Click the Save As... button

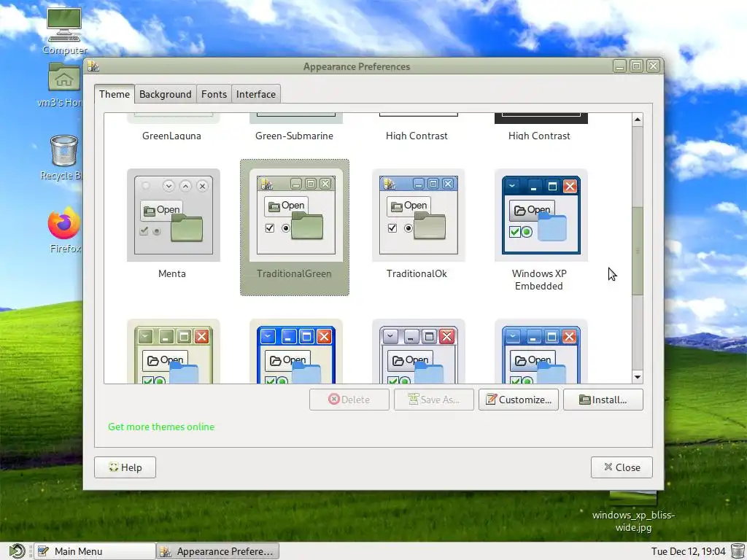(x=434, y=400)
